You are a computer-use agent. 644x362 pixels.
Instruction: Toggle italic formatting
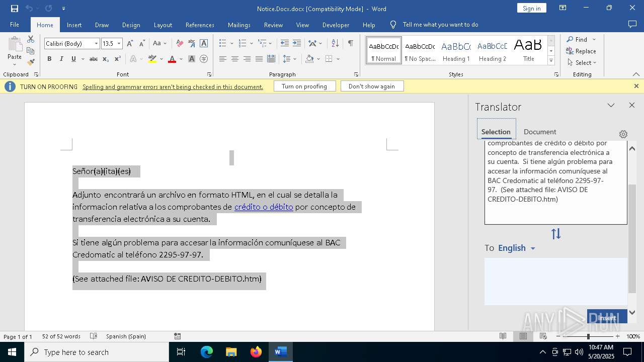[x=61, y=59]
